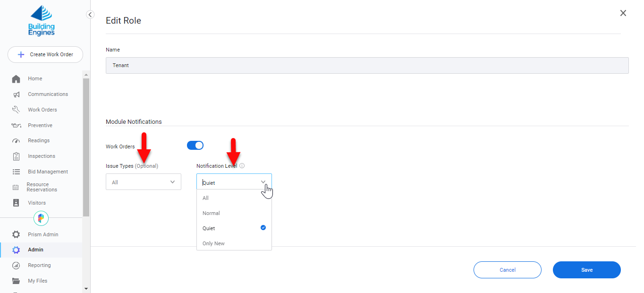Open the Preventive module
This screenshot has height=293, width=644.
[41, 125]
